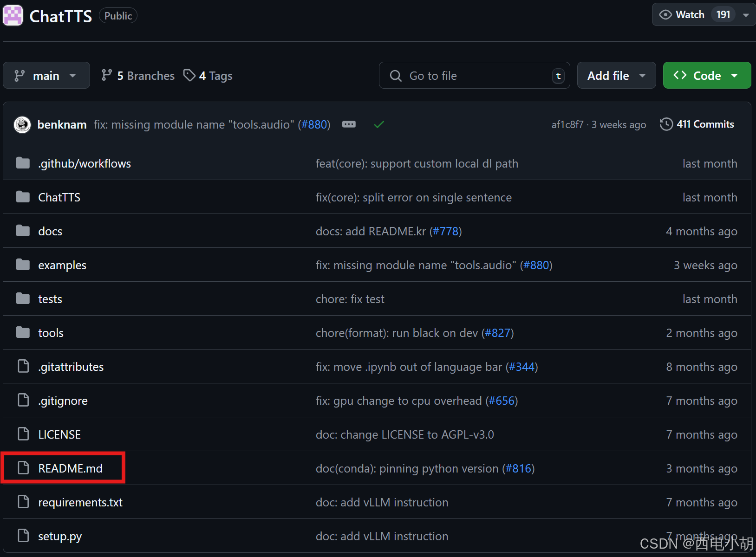Screen dimensions: 756x557
Task: Open the green Code dropdown
Action: 707,75
